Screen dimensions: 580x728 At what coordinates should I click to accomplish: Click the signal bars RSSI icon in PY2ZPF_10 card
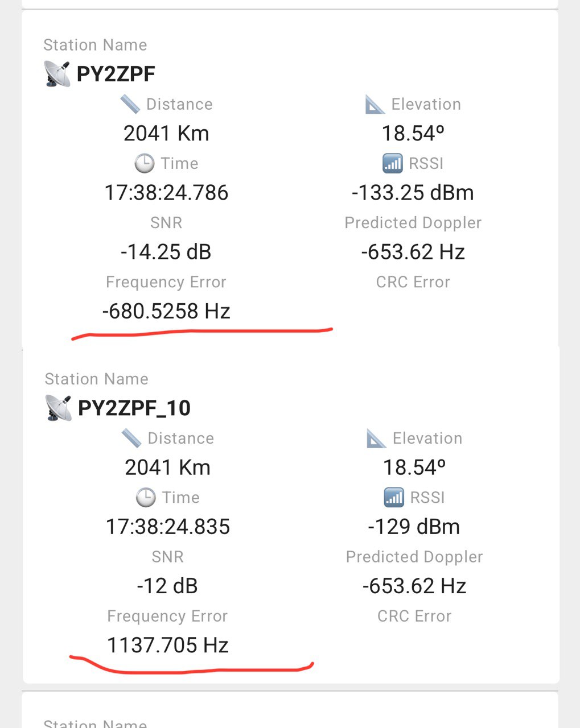394,498
